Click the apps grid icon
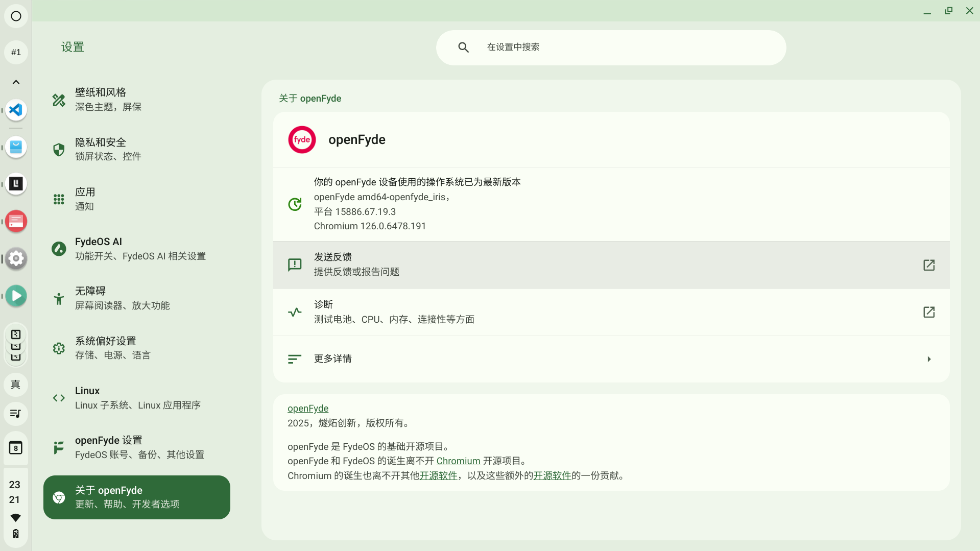 pos(59,199)
